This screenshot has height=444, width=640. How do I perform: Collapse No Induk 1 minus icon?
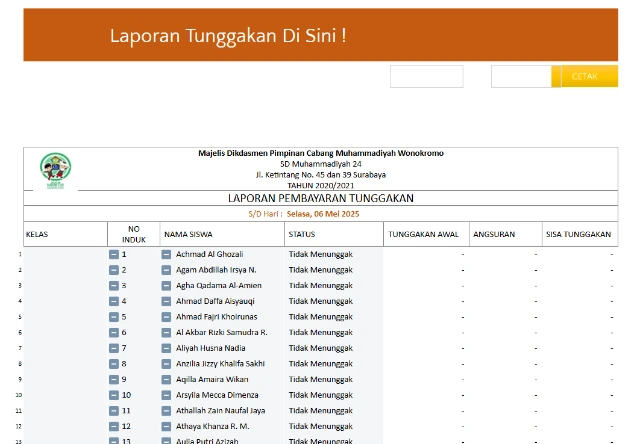pos(114,255)
